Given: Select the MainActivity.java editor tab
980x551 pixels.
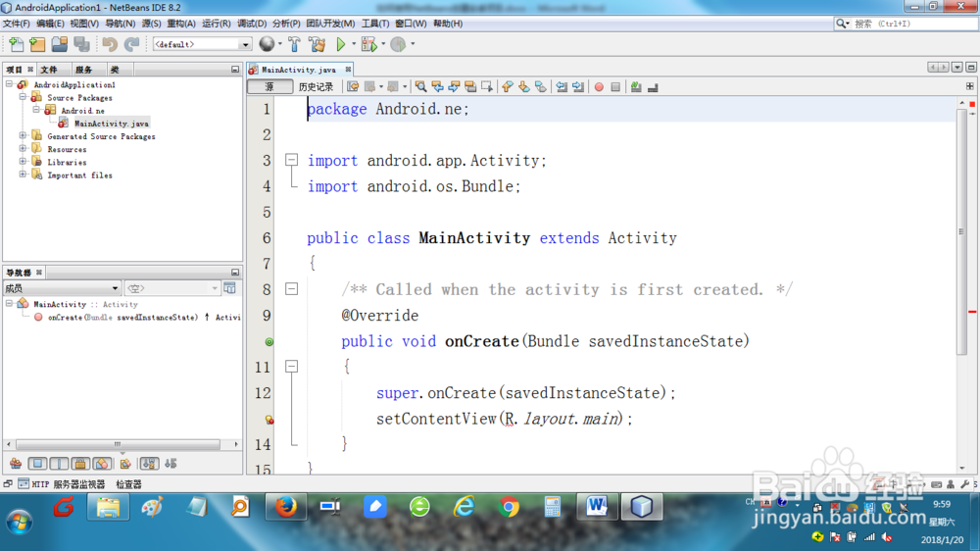Looking at the screenshot, I should pos(298,70).
